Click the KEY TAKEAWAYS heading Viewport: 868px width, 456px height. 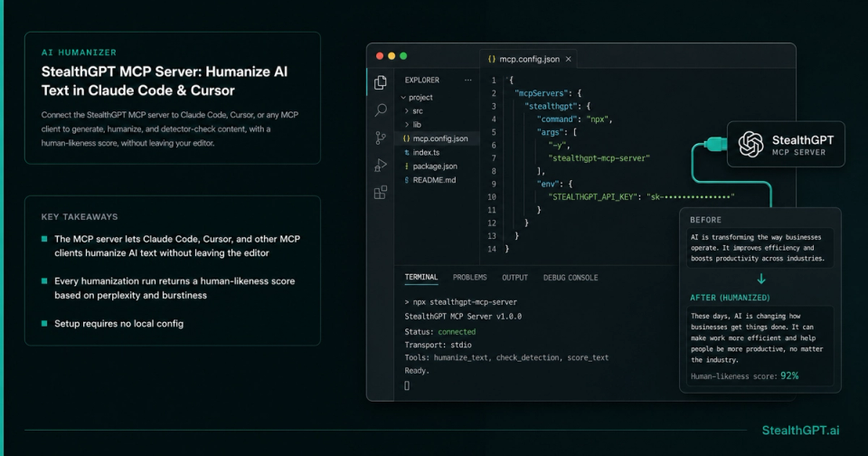coord(80,216)
